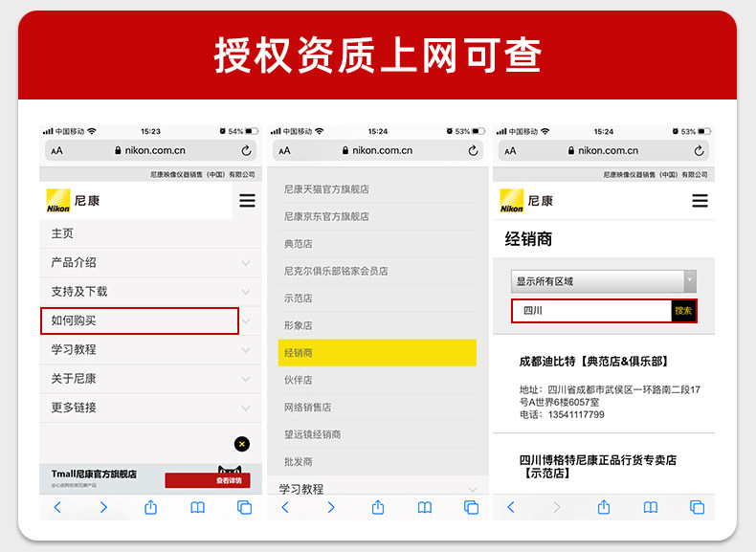Image resolution: width=756 pixels, height=552 pixels.
Task: Tap AA text size in left phone
Action: [56, 151]
